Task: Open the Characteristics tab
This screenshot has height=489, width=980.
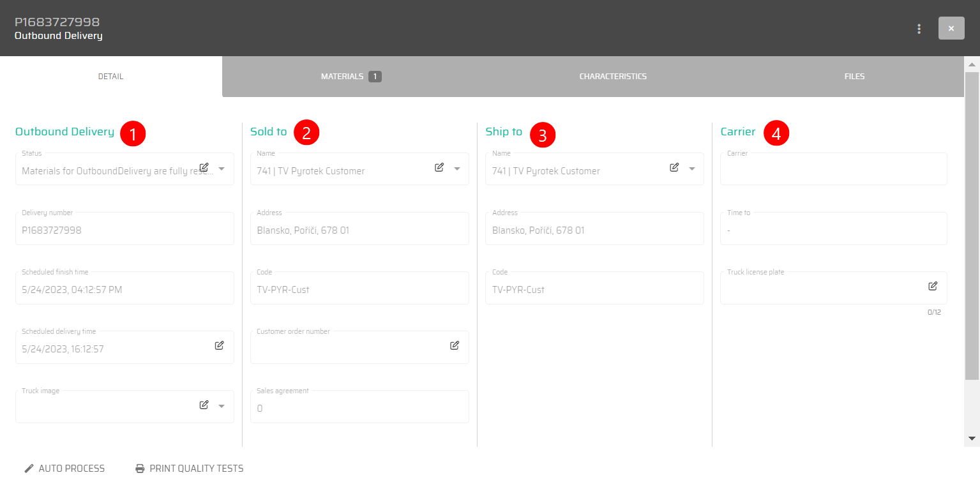Action: tap(612, 76)
